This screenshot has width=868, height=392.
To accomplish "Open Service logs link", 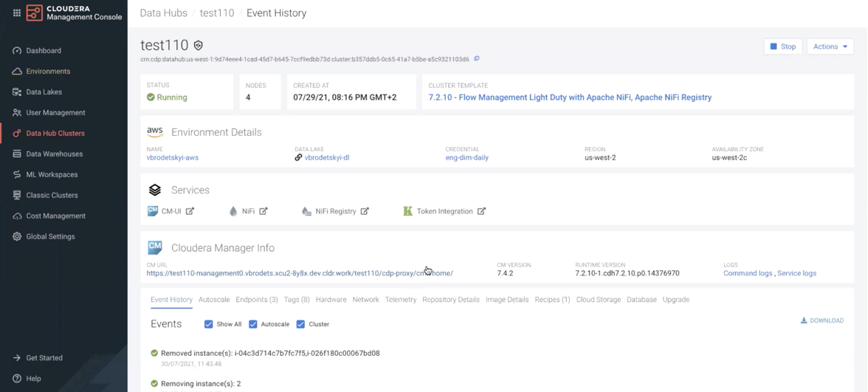I will (x=796, y=273).
